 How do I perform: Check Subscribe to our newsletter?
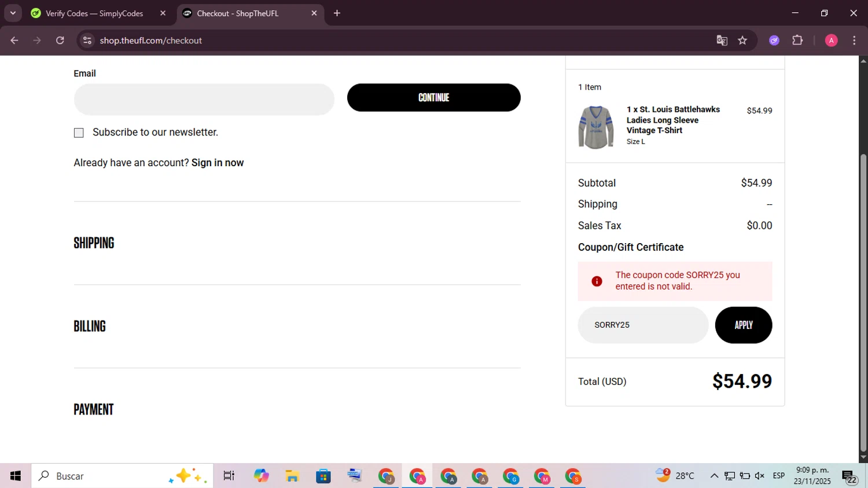79,133
